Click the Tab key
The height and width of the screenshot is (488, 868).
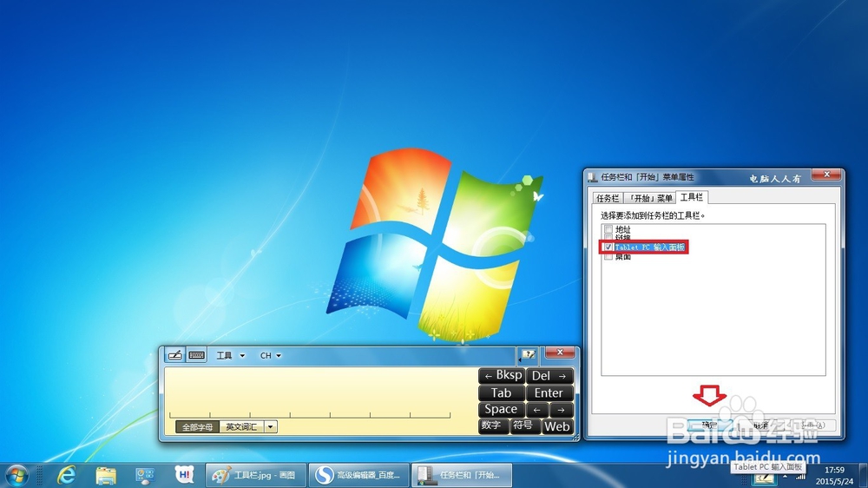click(502, 392)
